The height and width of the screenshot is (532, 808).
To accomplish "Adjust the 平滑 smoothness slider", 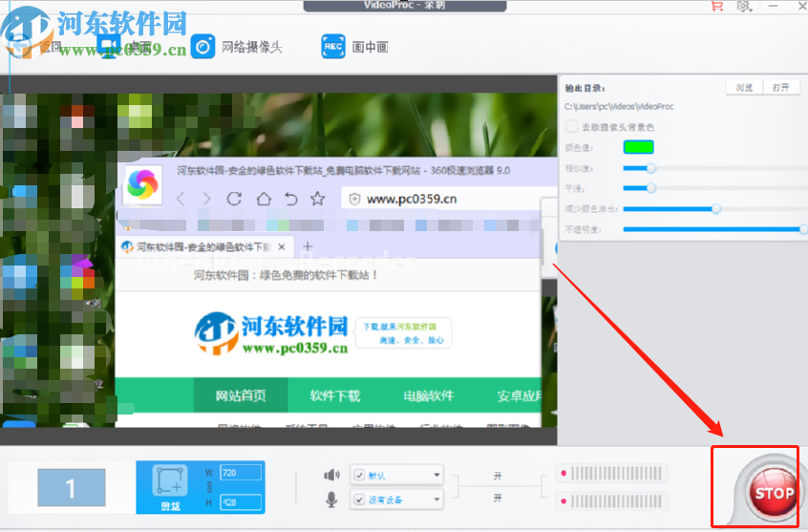I will [651, 189].
